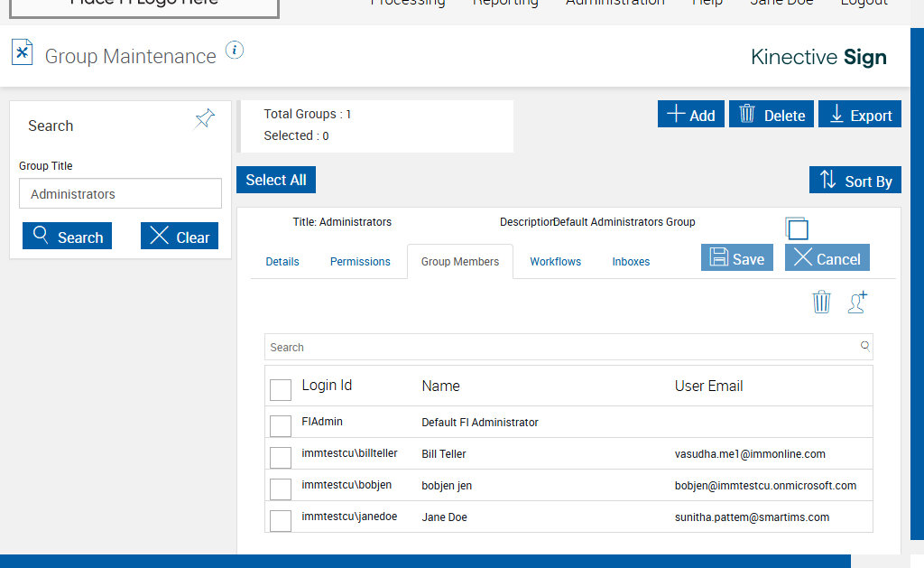The width and height of the screenshot is (924, 568).
Task: Tick the Administrators group selection checkbox
Action: click(x=798, y=228)
